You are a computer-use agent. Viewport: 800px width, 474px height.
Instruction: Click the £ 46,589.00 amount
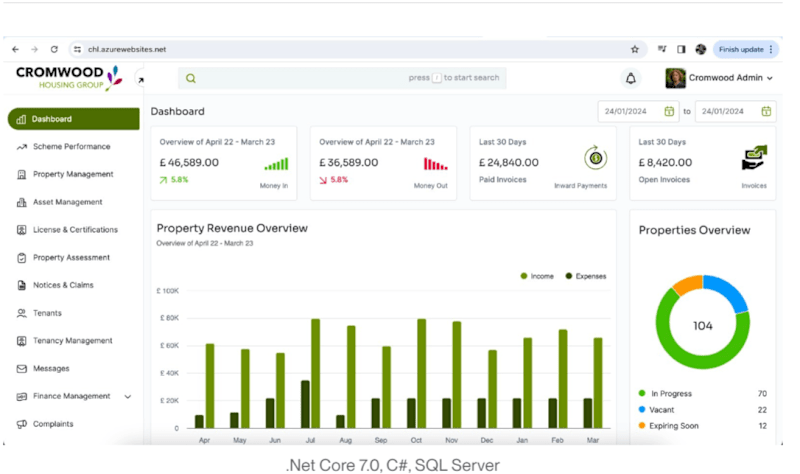[x=189, y=163]
